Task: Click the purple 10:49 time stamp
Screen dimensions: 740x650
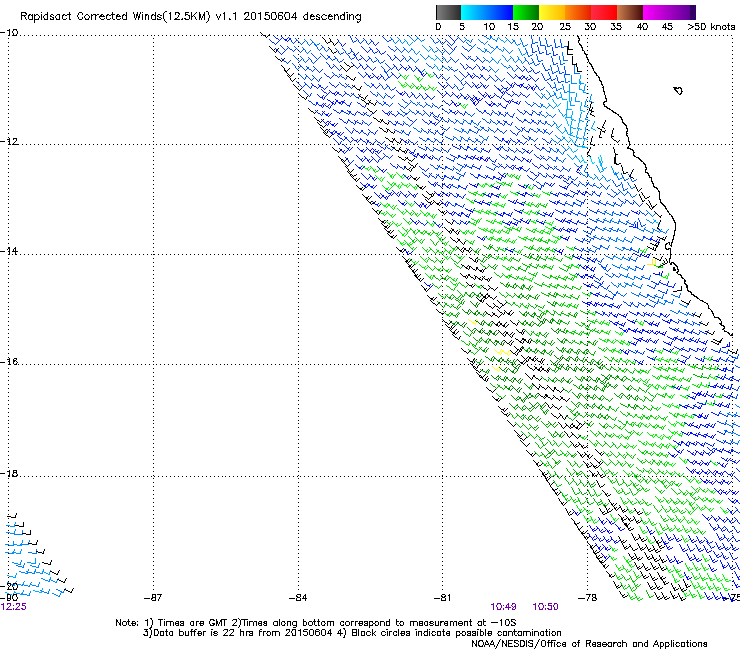Action: click(503, 607)
